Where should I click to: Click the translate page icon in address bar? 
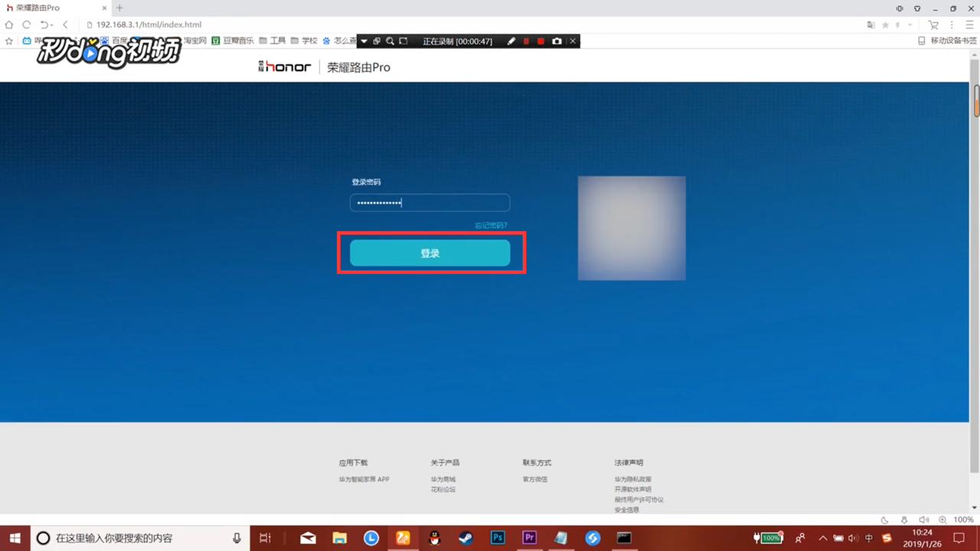[x=871, y=24]
